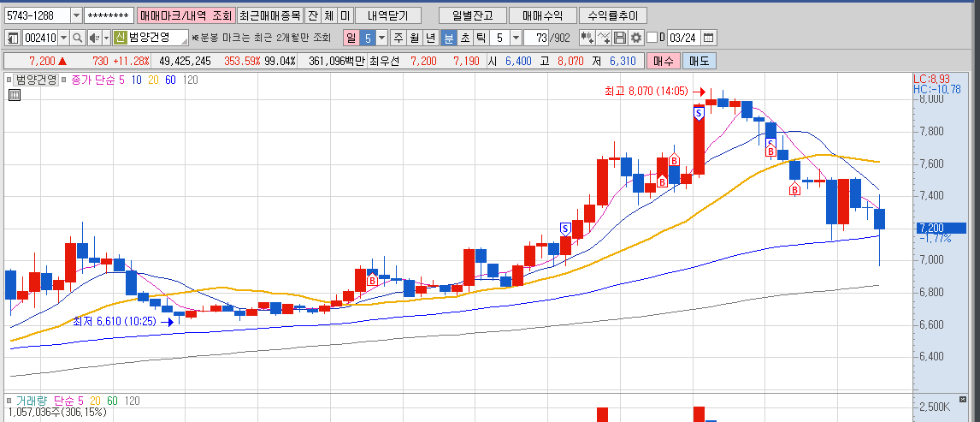Viewport: 980px width, 422px height.
Task: Click the LC:8.93 indicator text
Action: (x=932, y=80)
